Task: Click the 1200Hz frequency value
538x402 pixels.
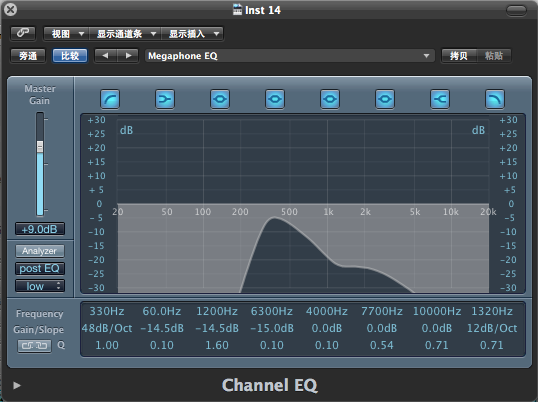Action: 217,311
